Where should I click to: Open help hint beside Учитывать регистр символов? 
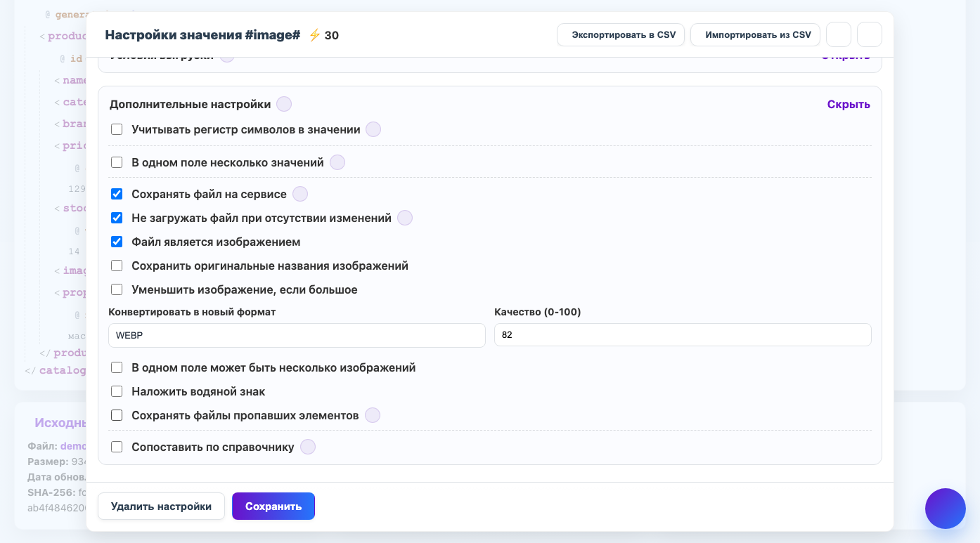coord(373,129)
